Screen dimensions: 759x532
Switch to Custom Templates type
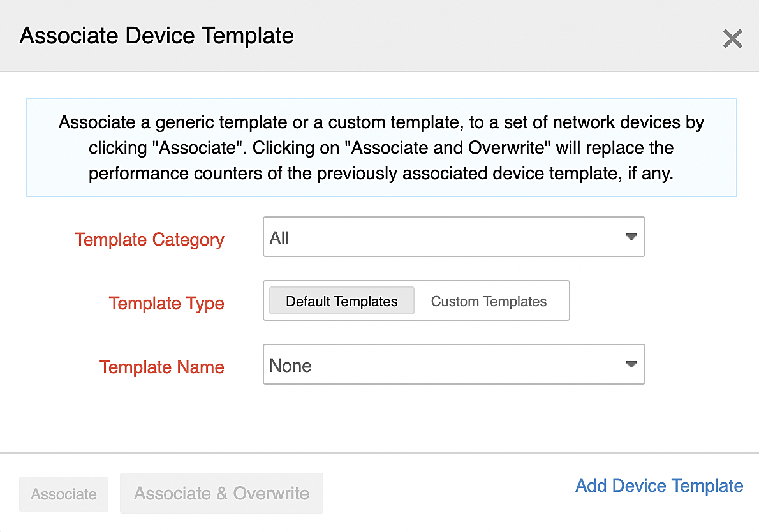tap(489, 301)
